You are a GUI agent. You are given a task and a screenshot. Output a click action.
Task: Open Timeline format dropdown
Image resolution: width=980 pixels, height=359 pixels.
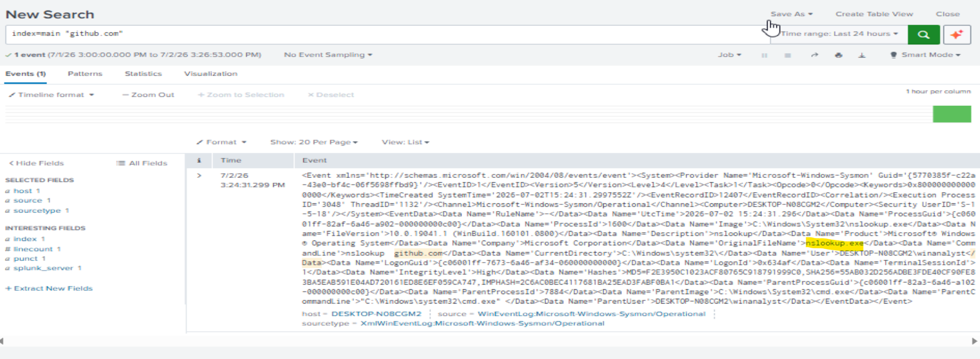coord(51,95)
